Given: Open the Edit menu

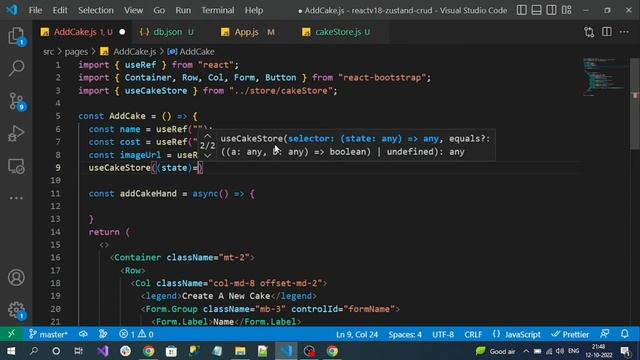Looking at the screenshot, I should pos(60,10).
